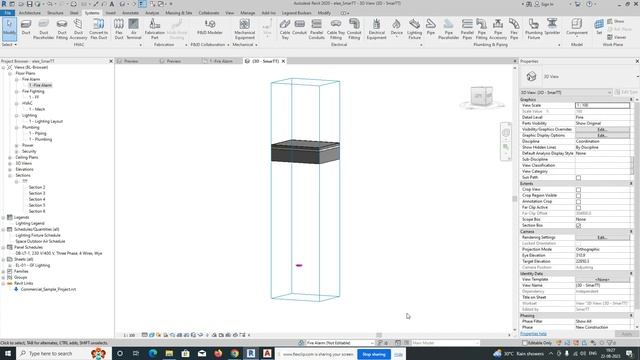Screen dimensions: 640x360
Task: Pick the Flex Pipe tool
Action: pyautogui.click(x=514, y=29)
